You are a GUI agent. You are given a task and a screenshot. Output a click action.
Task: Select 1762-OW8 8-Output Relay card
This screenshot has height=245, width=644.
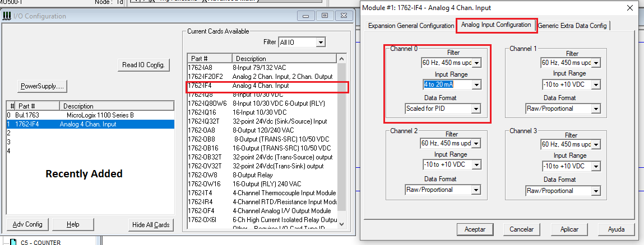pos(262,175)
